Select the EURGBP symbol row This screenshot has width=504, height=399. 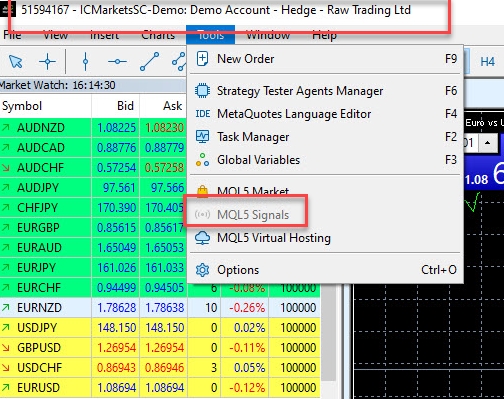pos(93,228)
